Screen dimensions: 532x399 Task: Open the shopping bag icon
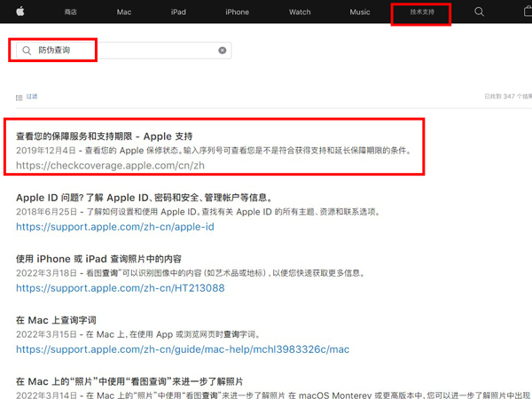[528, 12]
